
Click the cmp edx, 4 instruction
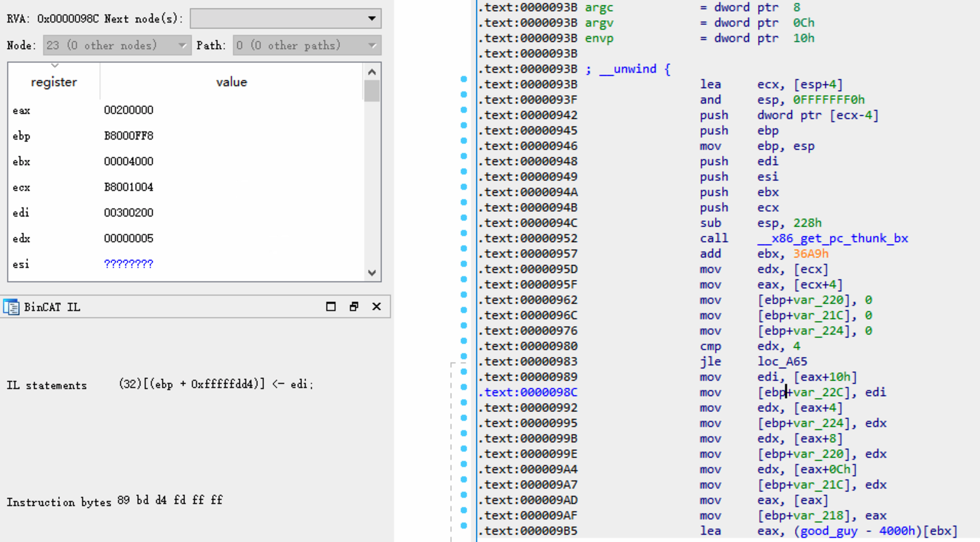750,346
